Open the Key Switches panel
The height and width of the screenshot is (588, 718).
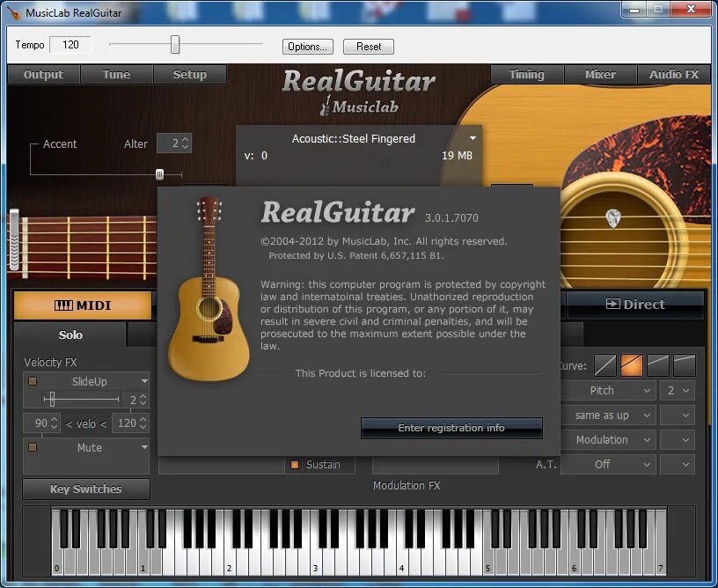(86, 489)
